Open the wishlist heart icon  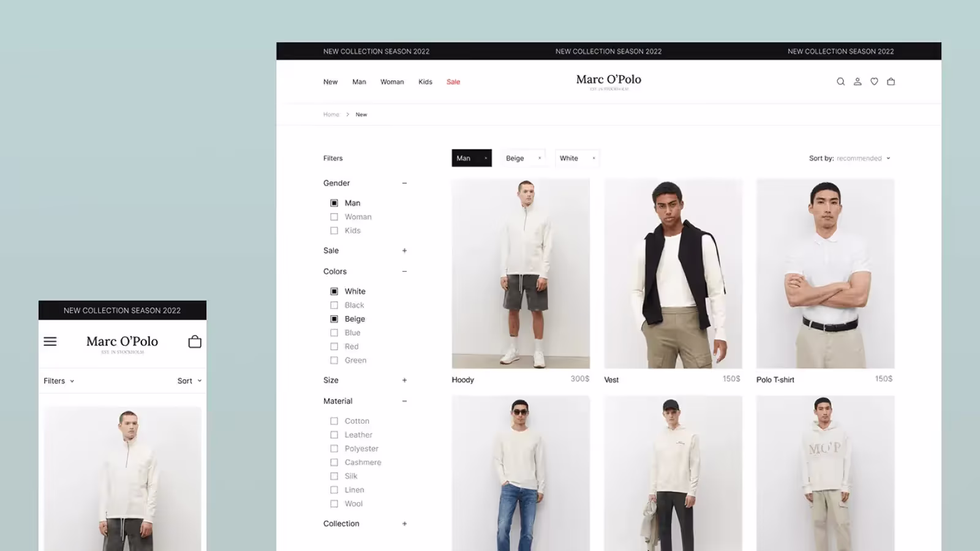click(874, 81)
